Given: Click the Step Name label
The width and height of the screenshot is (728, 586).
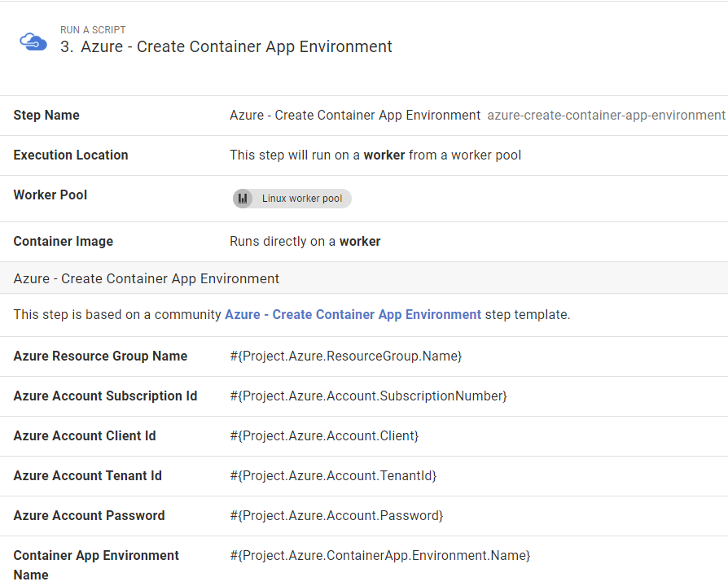Looking at the screenshot, I should point(46,115).
